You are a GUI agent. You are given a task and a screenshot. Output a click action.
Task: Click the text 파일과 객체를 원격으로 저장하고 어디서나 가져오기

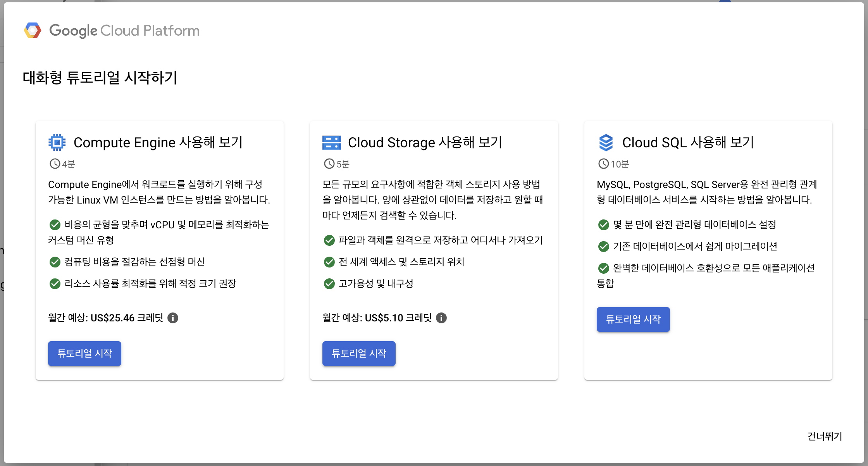[441, 240]
